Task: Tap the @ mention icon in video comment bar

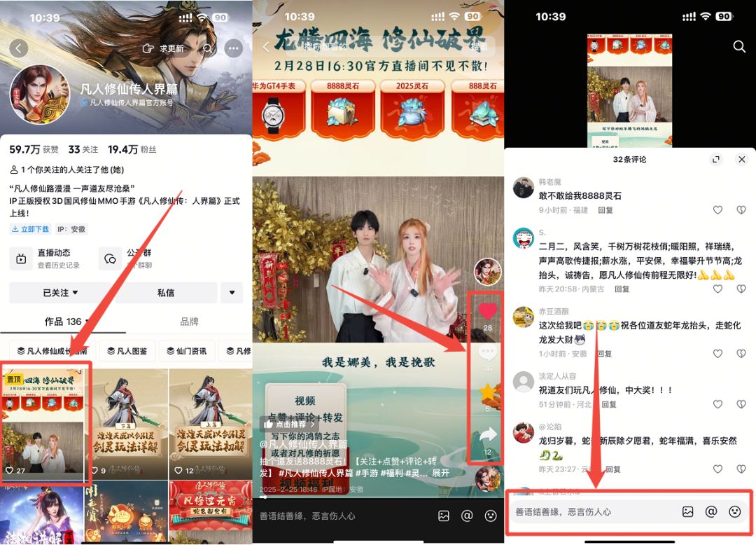Action: pyautogui.click(x=467, y=516)
